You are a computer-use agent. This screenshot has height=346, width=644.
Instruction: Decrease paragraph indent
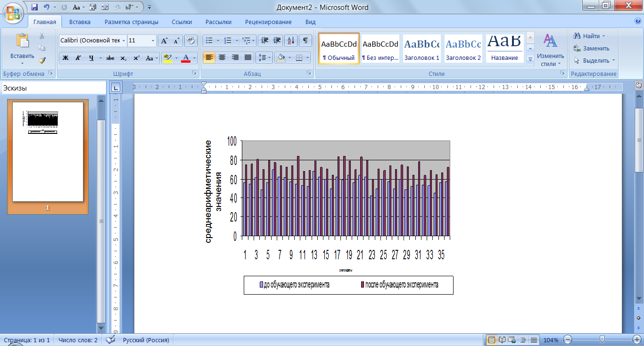point(264,41)
